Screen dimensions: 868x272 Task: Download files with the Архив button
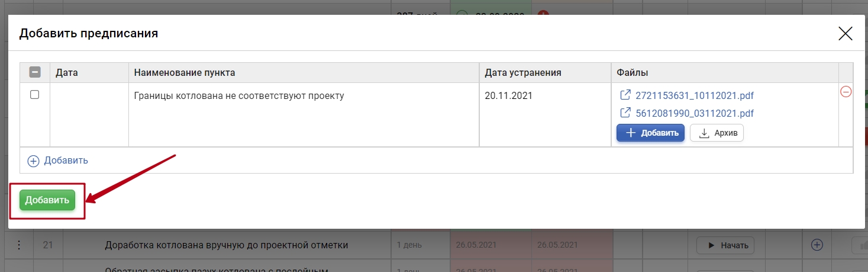click(717, 133)
